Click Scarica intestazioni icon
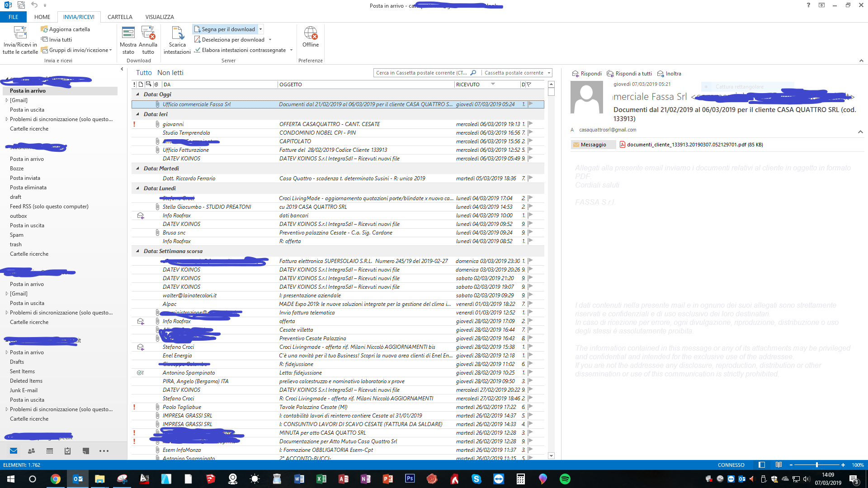Image resolution: width=868 pixels, height=488 pixels. coord(177,33)
